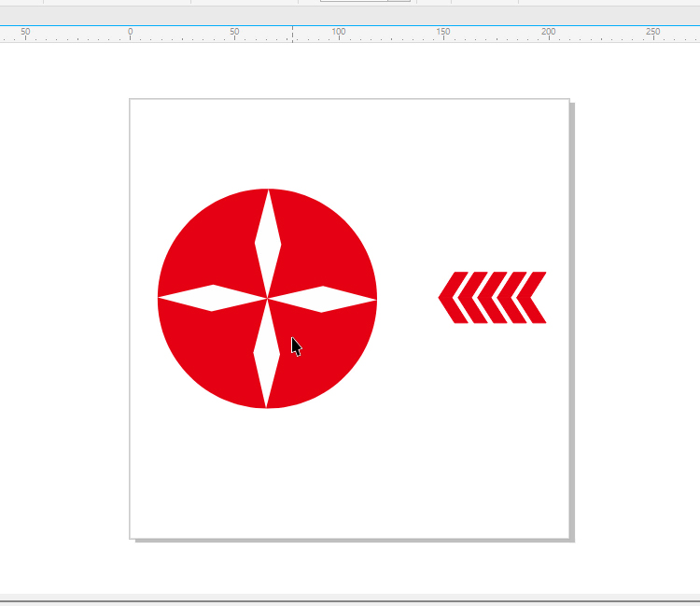Screen dimensions: 700x606
Task: Click the 100 mark on the horizontal ruler
Action: [x=339, y=31]
